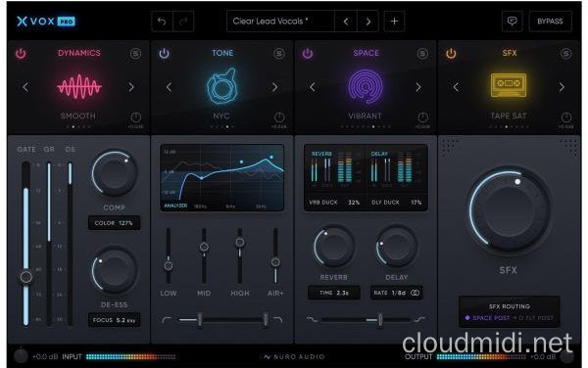This screenshot has height=368, width=588.
Task: Click the SFX module title
Action: click(510, 53)
